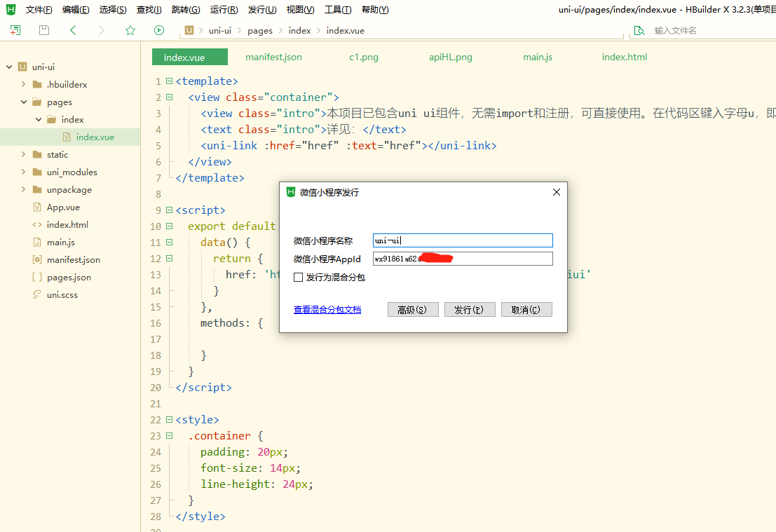Click the project icon in breadcrumb bar
This screenshot has height=532, width=776.
click(x=189, y=30)
